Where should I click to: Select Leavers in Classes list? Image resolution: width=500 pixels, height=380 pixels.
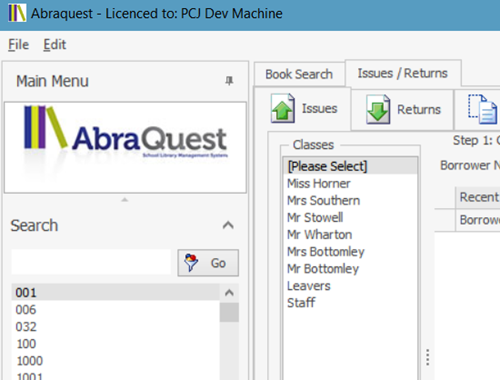tap(350, 286)
